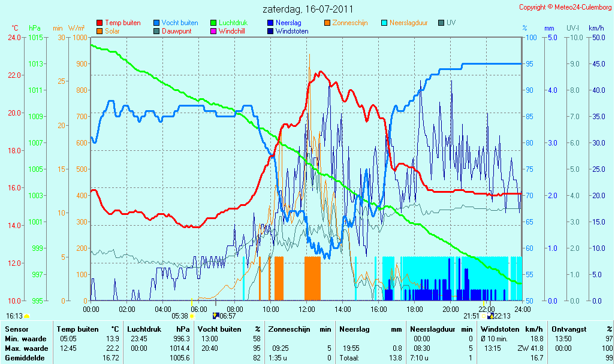Click the sun icon next to 16:13
Image resolution: width=615 pixels, height=364 pixels.
[x=26, y=316]
